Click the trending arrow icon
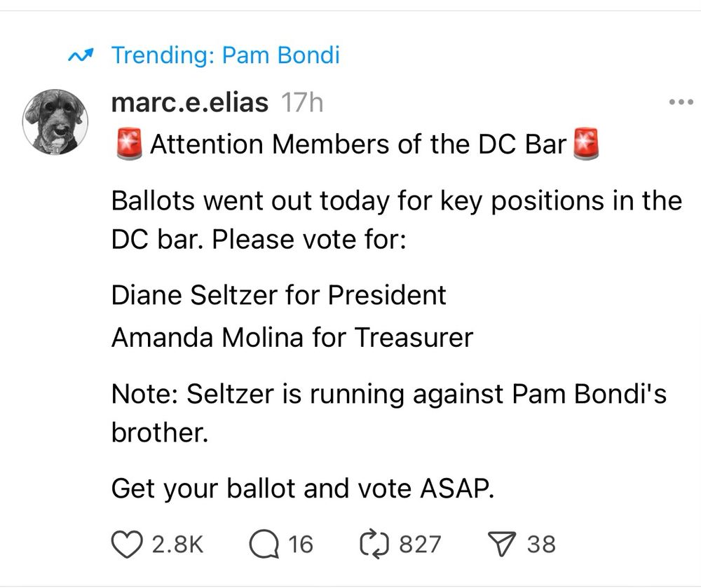The height and width of the screenshot is (588, 701). 81,55
